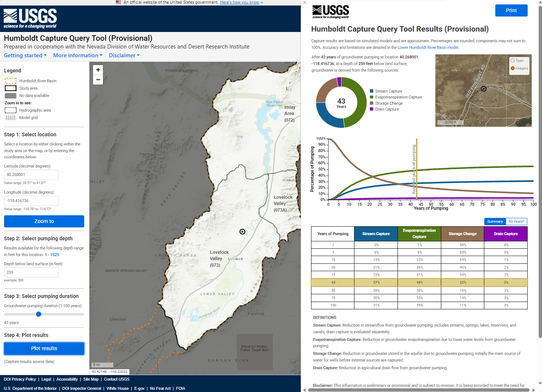The height and width of the screenshot is (392, 542).
Task: Click the Print button
Action: coord(511,10)
